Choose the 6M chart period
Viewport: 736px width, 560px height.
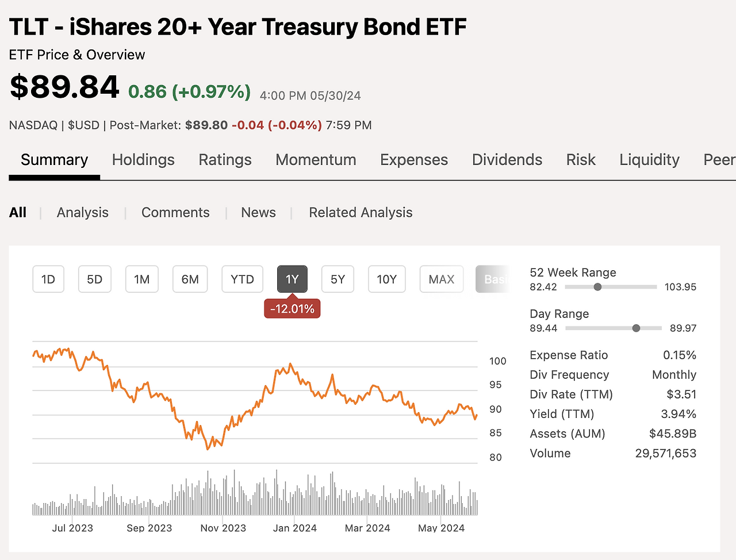tap(190, 279)
